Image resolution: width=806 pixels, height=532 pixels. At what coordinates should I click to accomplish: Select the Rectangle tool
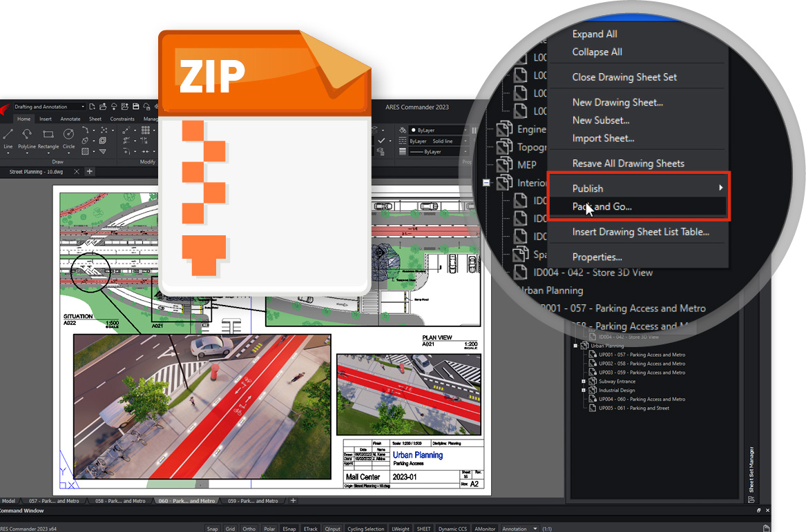[48, 137]
